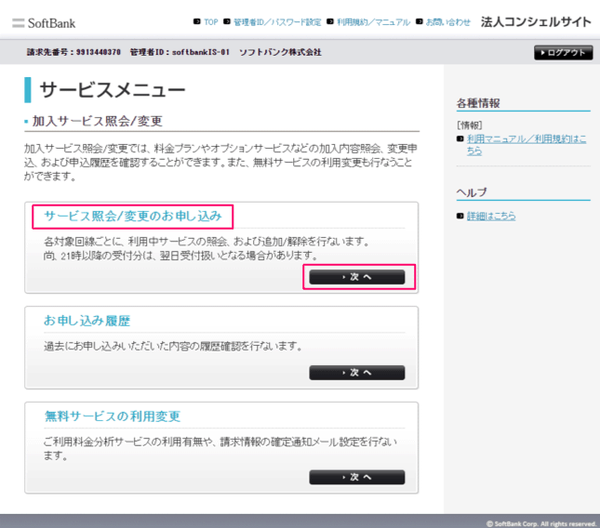This screenshot has width=600, height=528.
Task: Open the 詳細はこちら help link
Action: 491,216
